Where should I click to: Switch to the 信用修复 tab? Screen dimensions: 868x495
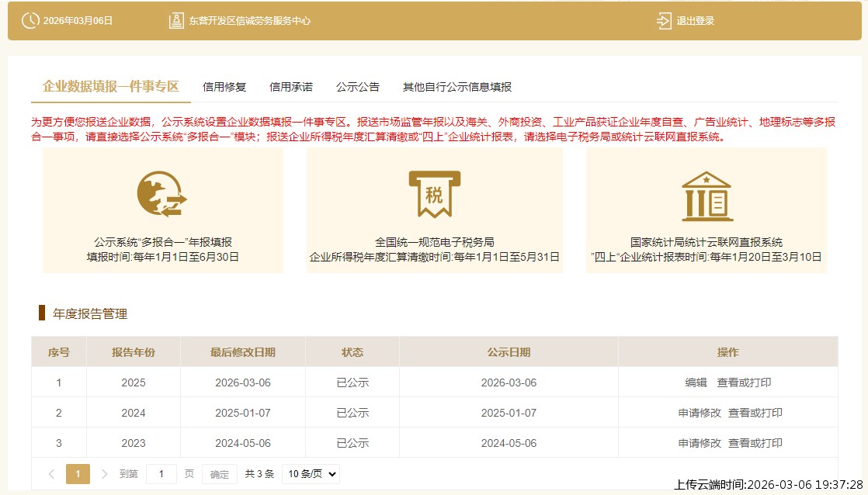pos(224,87)
